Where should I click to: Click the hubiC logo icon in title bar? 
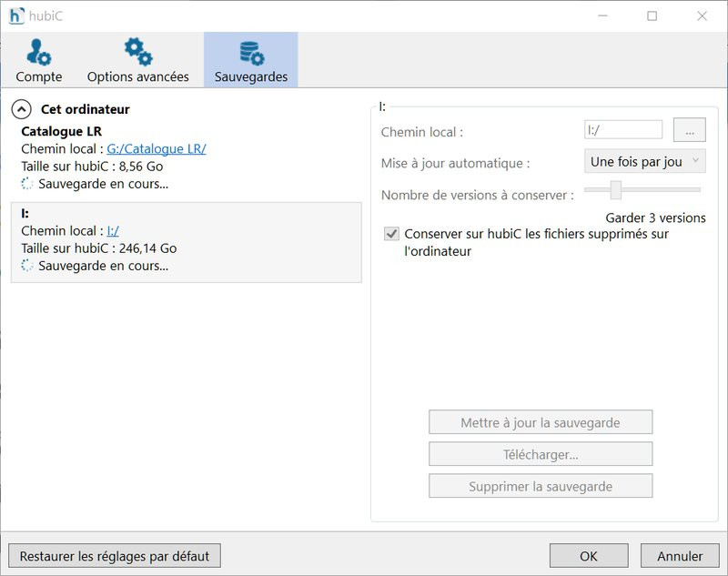click(x=16, y=15)
